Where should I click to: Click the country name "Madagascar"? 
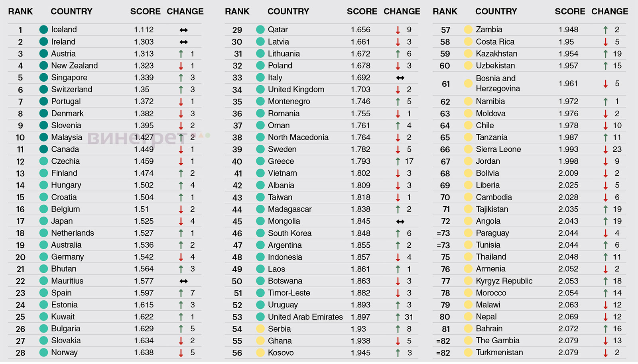pyautogui.click(x=290, y=209)
